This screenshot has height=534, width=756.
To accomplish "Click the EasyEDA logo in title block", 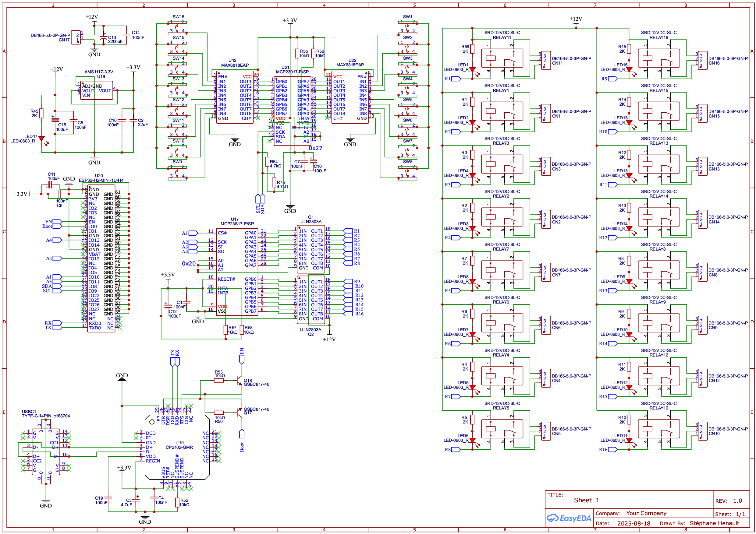I will click(569, 518).
